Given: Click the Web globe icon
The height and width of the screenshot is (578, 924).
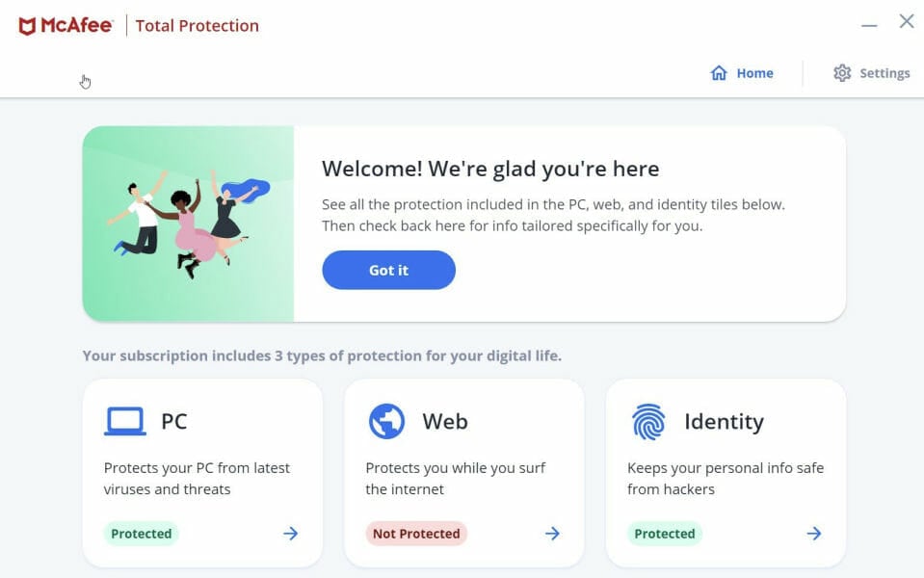Looking at the screenshot, I should pyautogui.click(x=386, y=421).
